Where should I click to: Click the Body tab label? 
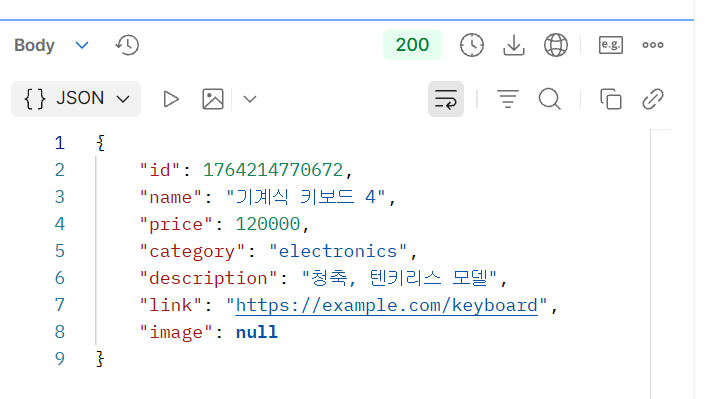click(x=34, y=45)
